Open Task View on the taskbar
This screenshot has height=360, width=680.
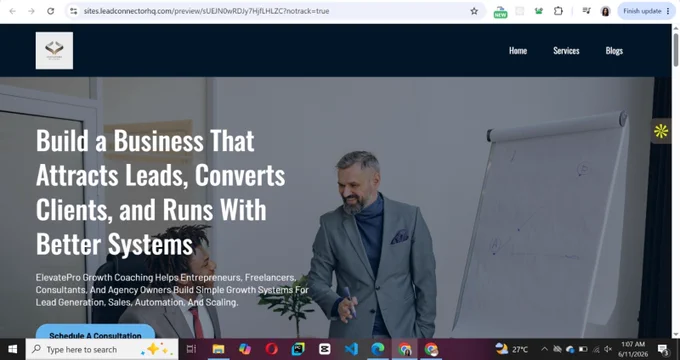click(191, 349)
